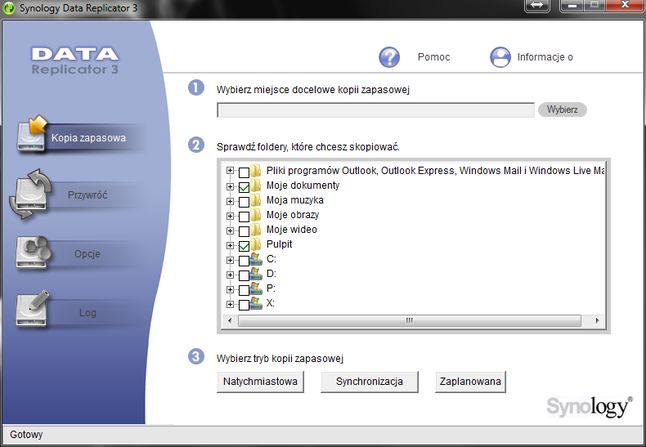Select the Moje obrazy tree label

[x=293, y=215]
